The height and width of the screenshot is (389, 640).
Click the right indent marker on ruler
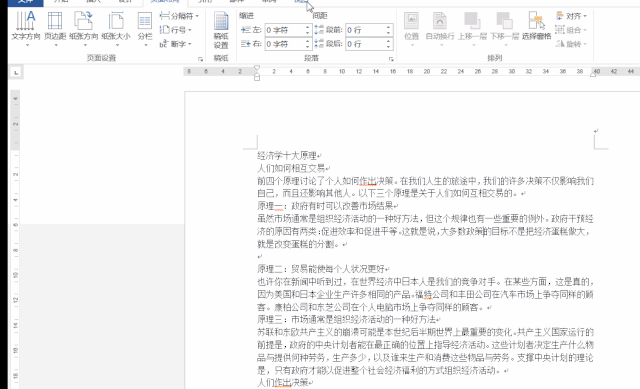click(x=593, y=74)
